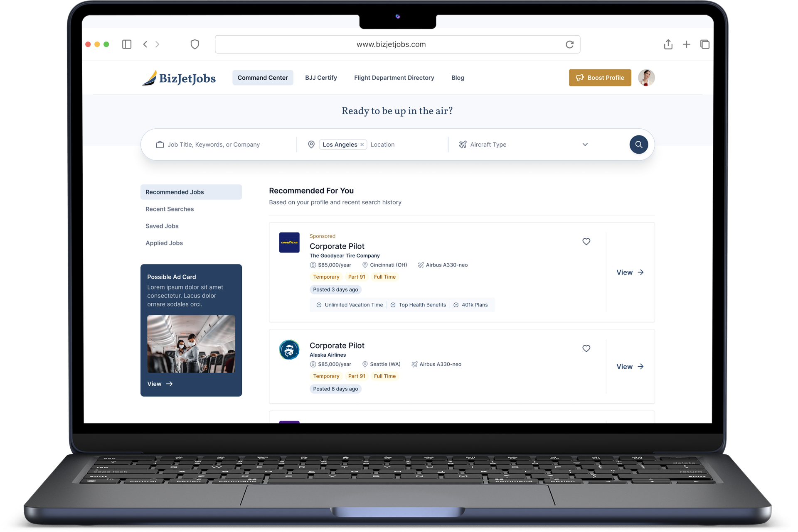Remove the Los Angeles location chip
The height and width of the screenshot is (532, 798).
click(362, 145)
